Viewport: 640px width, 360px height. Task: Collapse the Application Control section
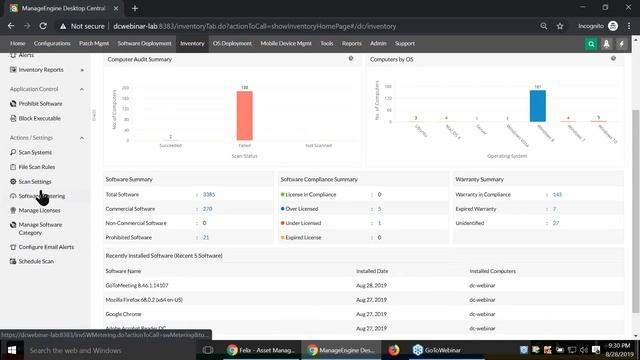[82, 89]
